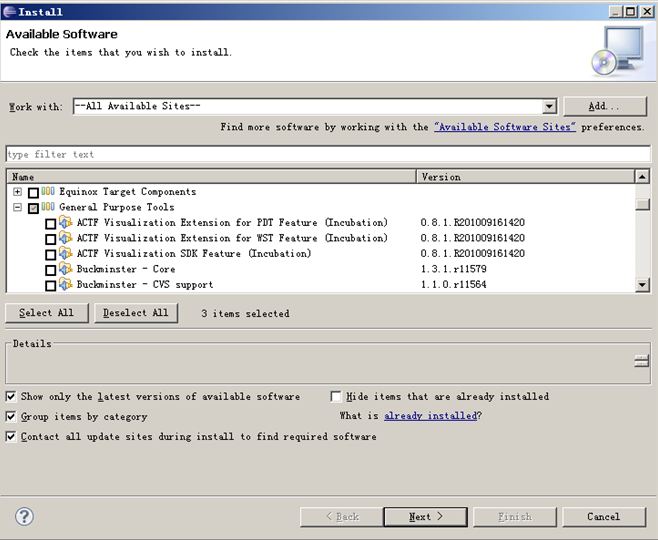This screenshot has height=540, width=658.
Task: Collapse the General Purpose Tools node
Action: click(x=17, y=207)
